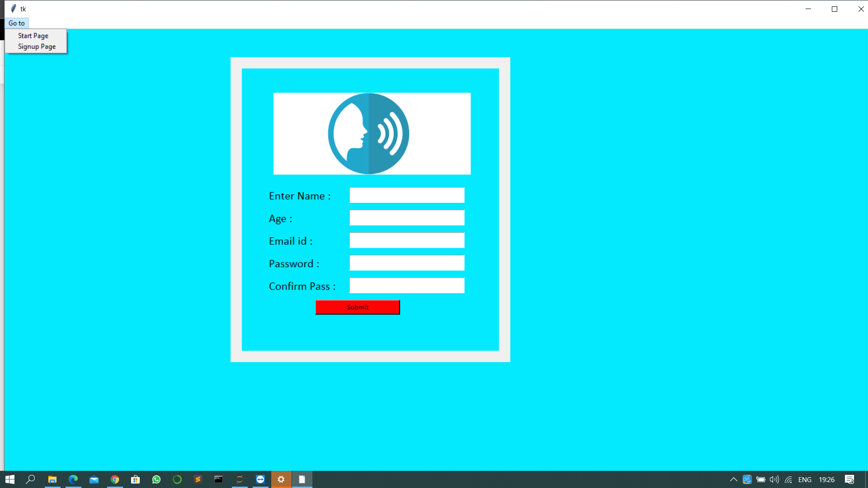Open WhatsApp from the taskbar
Screen dimensions: 868x488
(156, 479)
